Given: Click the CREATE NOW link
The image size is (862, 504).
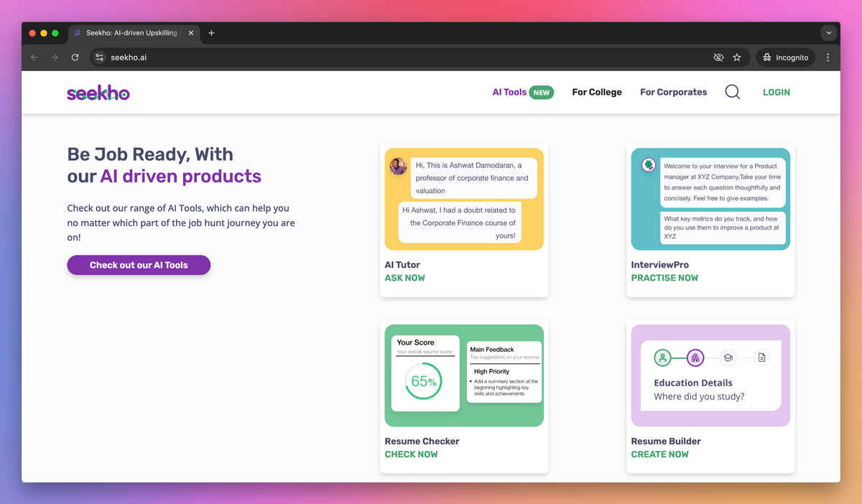Looking at the screenshot, I should [659, 454].
